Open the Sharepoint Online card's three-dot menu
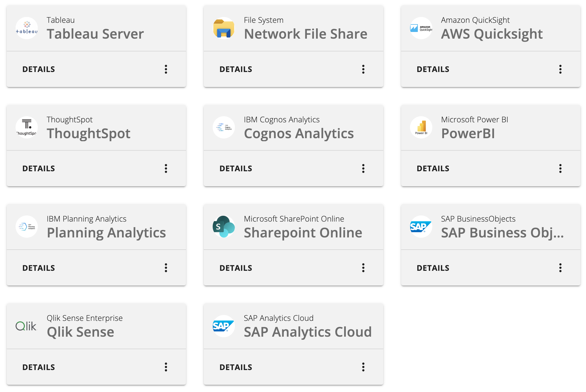 [x=363, y=268]
